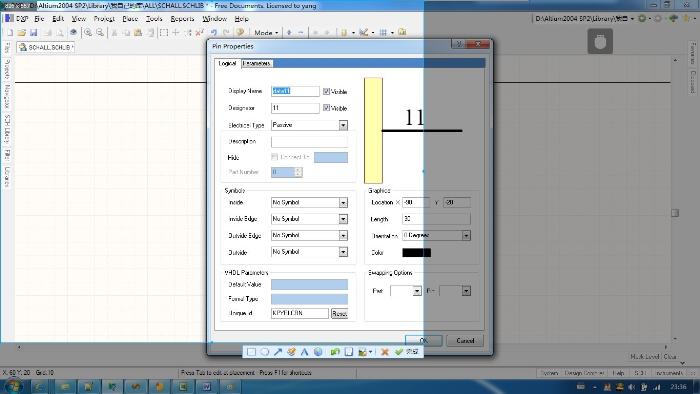
Task: Open the Electrical Type dropdown
Action: [x=343, y=125]
